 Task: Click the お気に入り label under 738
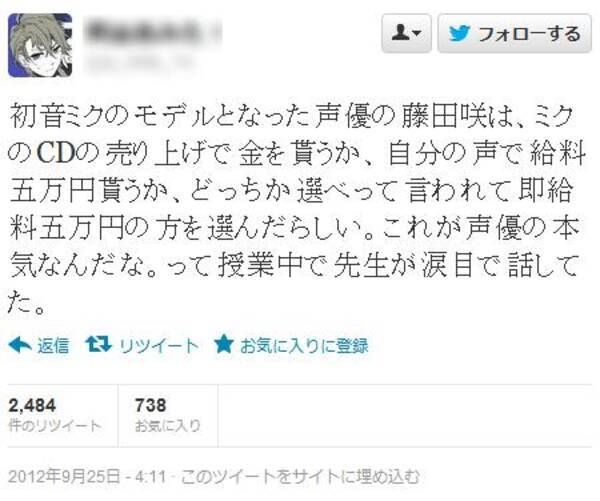[x=168, y=426]
